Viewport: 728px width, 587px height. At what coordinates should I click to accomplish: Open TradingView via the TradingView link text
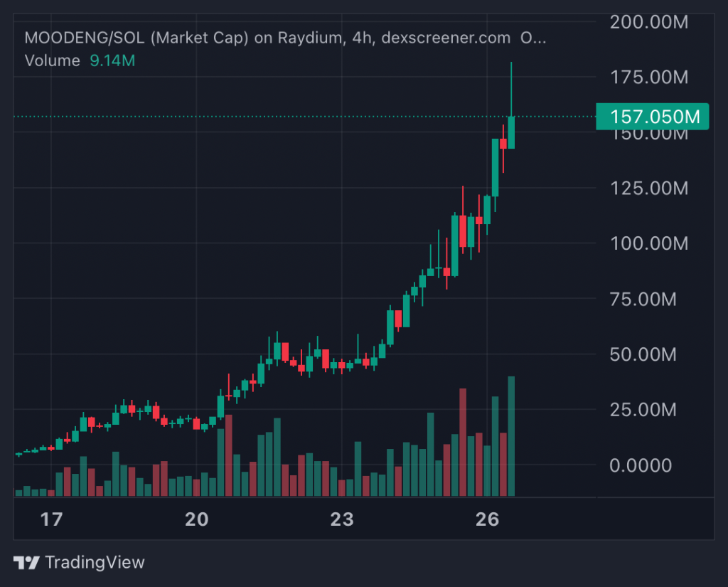95,562
